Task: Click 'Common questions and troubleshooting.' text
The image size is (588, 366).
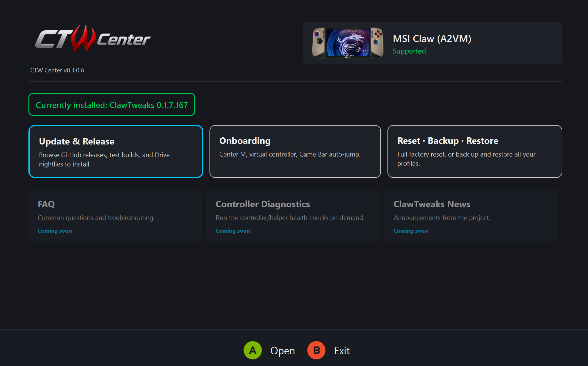Action: click(96, 218)
